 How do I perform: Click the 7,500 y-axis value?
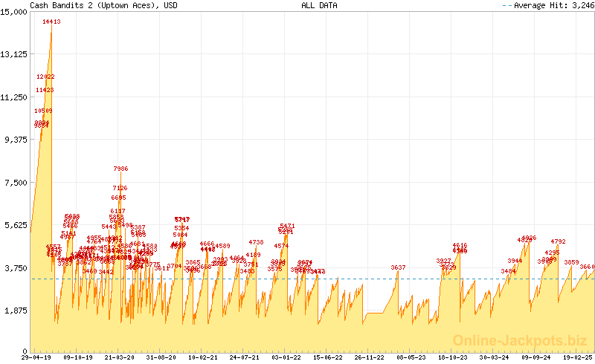(16, 182)
